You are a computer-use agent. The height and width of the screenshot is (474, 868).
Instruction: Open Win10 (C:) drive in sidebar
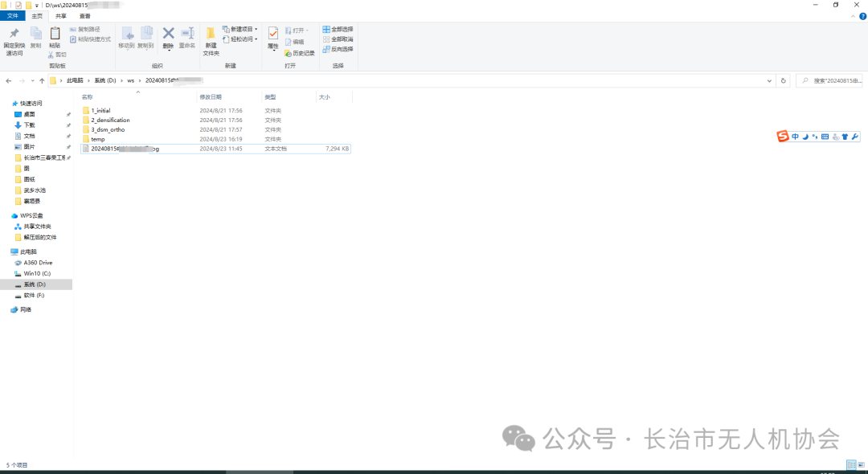(x=37, y=274)
